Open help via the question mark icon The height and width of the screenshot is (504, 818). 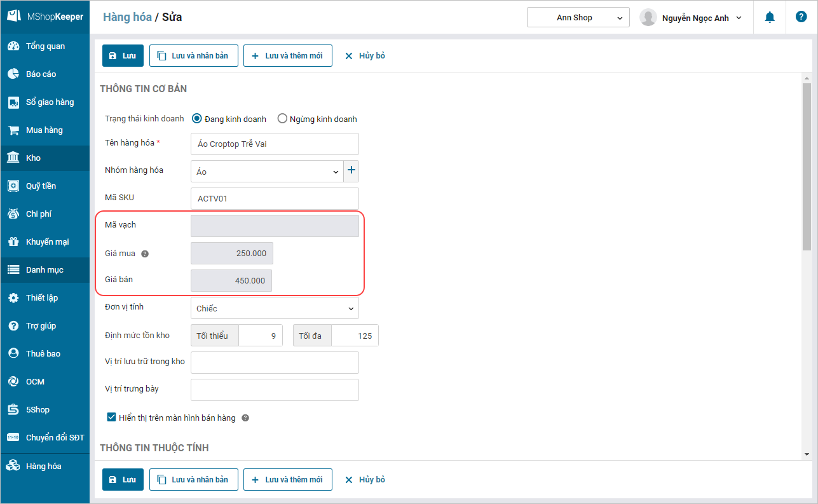coord(801,17)
